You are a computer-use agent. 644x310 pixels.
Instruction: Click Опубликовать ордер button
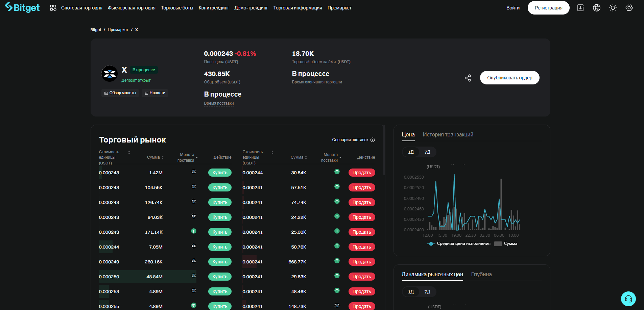(x=510, y=78)
